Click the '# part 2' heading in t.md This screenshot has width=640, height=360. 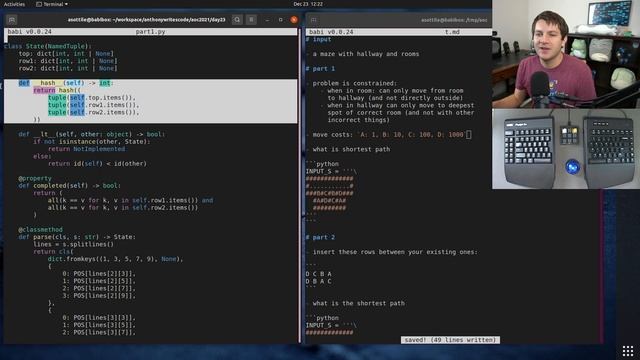(x=320, y=237)
